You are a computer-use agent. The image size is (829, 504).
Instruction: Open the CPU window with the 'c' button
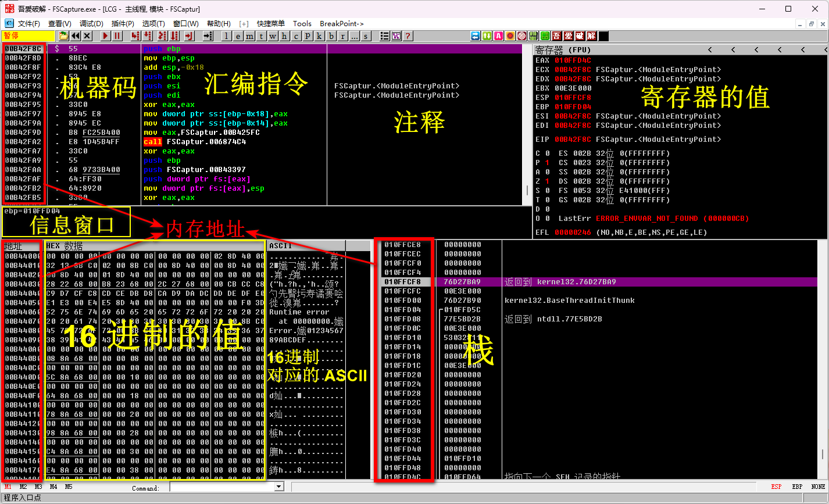pos(296,35)
